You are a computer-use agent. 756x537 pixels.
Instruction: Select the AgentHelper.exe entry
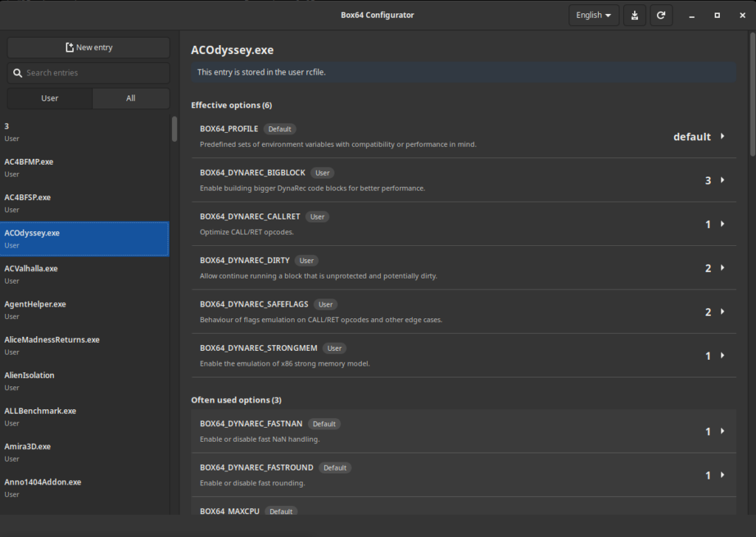click(x=85, y=310)
